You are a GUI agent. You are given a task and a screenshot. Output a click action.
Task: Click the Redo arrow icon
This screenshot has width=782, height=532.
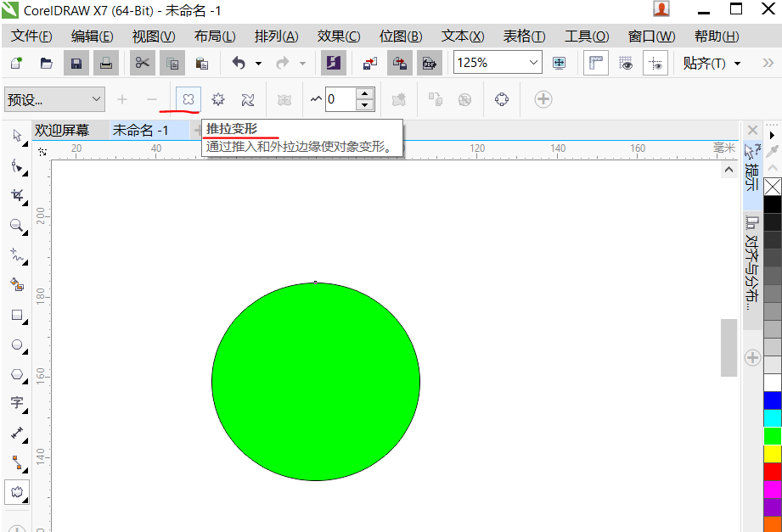(x=283, y=64)
